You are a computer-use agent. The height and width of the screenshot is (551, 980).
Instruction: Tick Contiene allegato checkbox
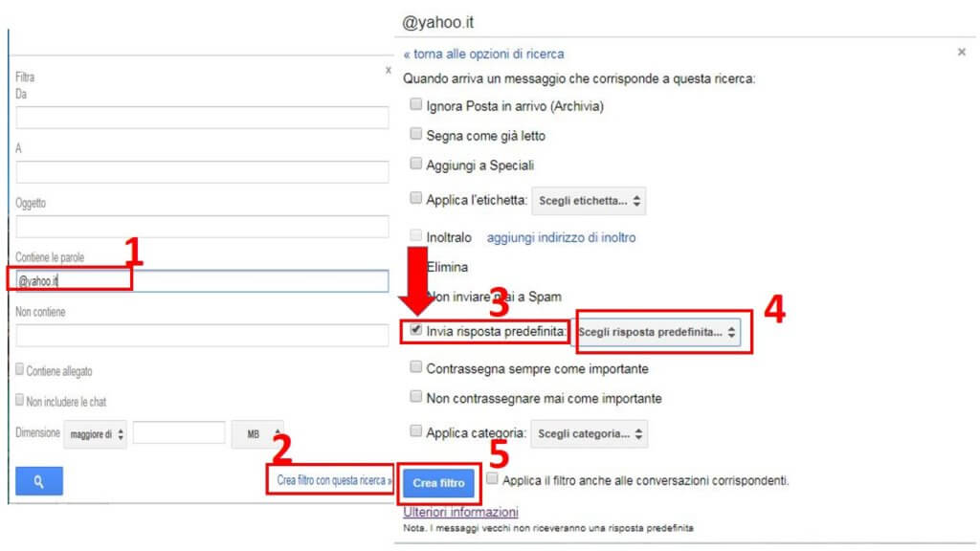click(x=19, y=369)
